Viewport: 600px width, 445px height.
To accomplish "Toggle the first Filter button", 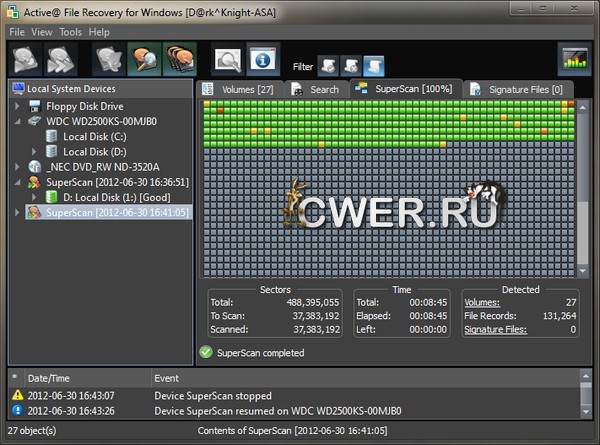I will click(327, 66).
